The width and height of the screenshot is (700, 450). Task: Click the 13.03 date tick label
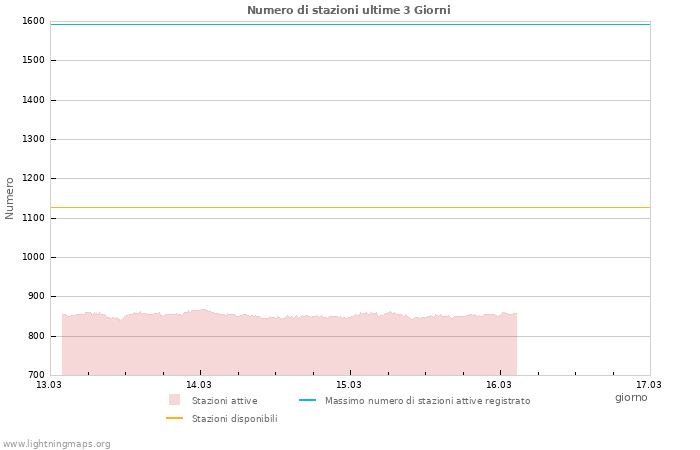click(49, 384)
